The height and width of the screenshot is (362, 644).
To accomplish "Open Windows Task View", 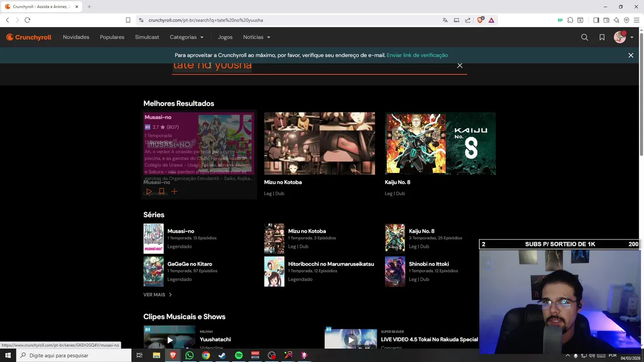I will pyautogui.click(x=139, y=355).
